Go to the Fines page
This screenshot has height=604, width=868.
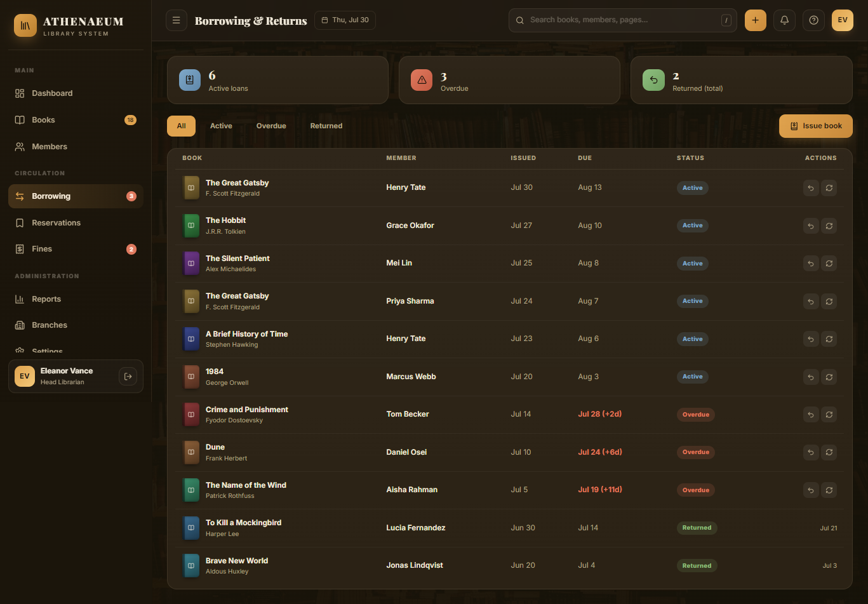[x=76, y=249]
